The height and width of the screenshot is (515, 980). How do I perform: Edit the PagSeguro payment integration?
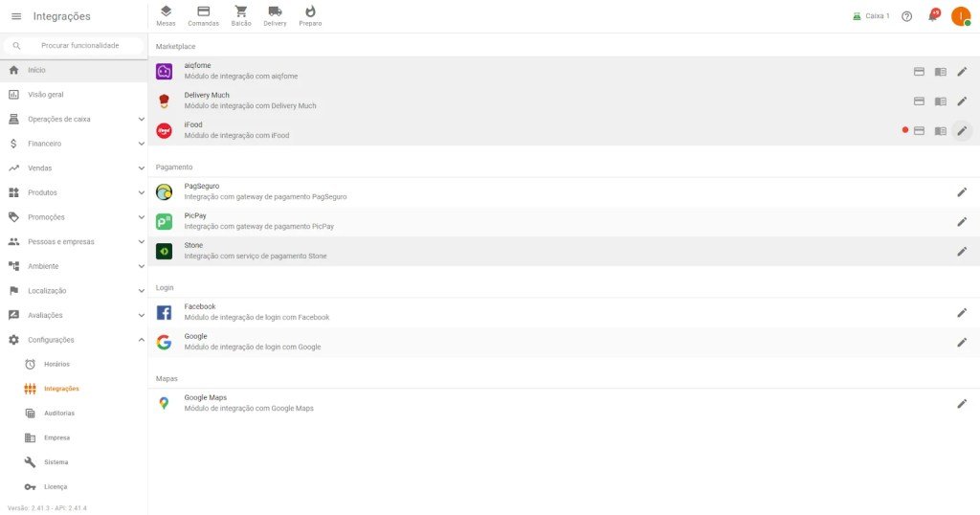pos(962,191)
